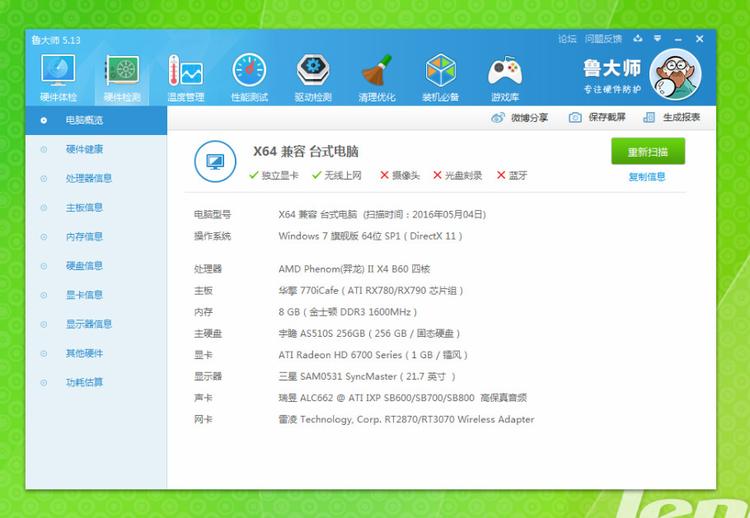Screen dimensions: 750x518
Task: Click the X64 兼容 台式电脑 heading
Action: 306,152
